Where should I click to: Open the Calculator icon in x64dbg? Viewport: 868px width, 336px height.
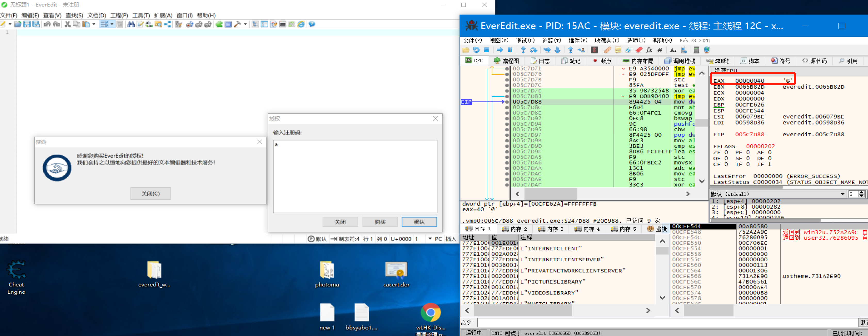(x=696, y=50)
